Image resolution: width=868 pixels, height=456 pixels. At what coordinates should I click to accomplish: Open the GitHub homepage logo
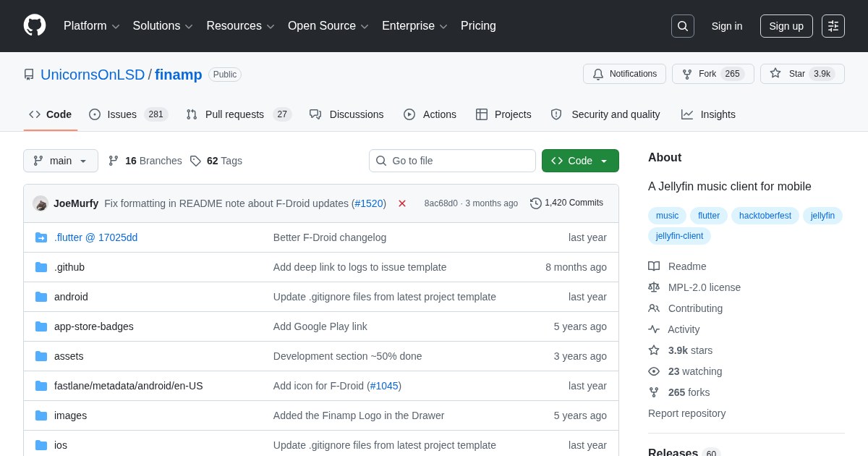(x=35, y=26)
